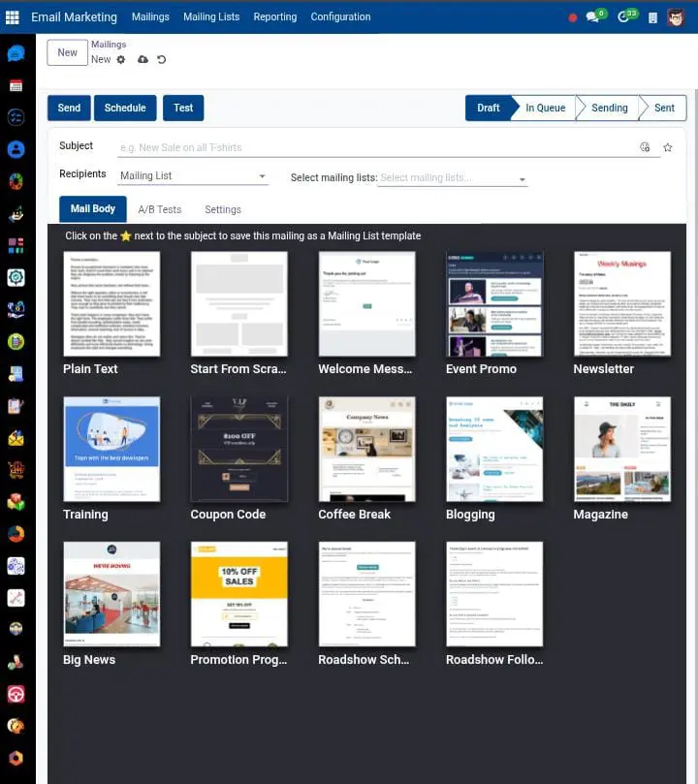Select the Mail Body tab
Image resolution: width=698 pixels, height=784 pixels.
(x=93, y=209)
